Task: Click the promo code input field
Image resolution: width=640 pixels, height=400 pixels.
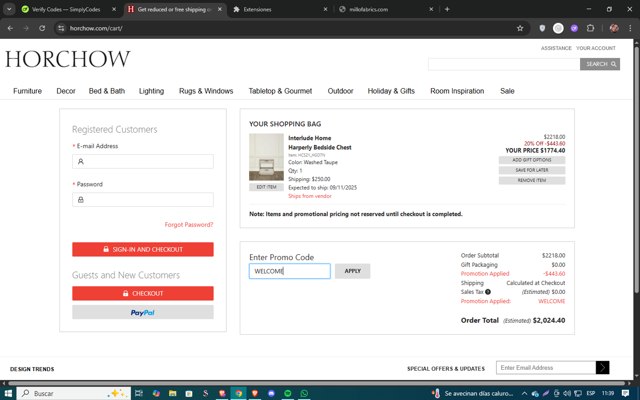Action: click(290, 271)
